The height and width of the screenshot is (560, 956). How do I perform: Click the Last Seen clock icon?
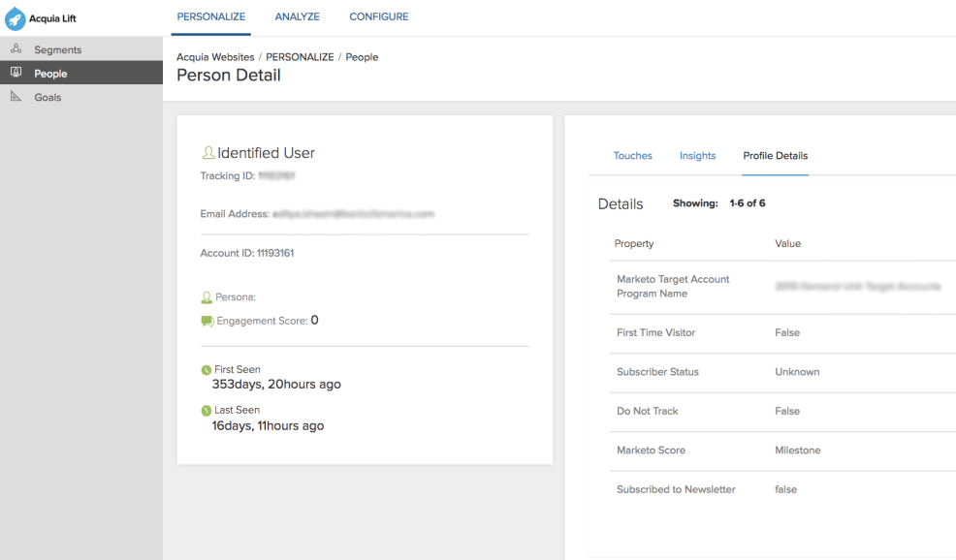[x=206, y=411]
